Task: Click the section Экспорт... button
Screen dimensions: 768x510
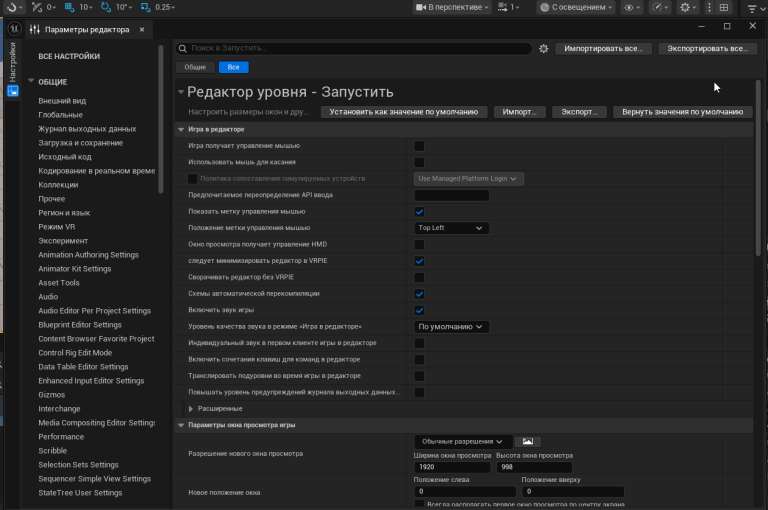Action: [579, 112]
